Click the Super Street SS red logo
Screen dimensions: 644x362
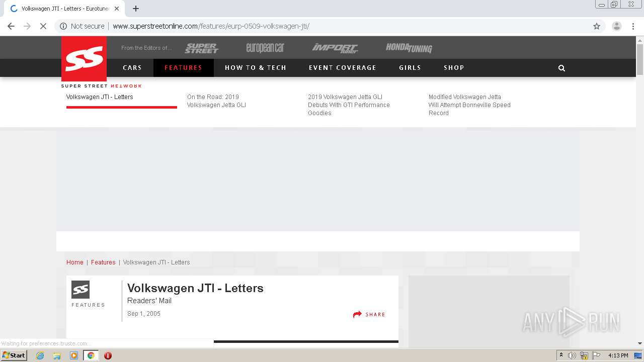click(x=84, y=59)
